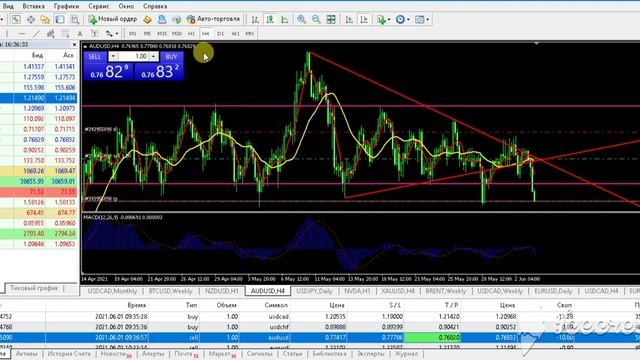Switch to M1 timeframe
Screen dimensions: 640x360
132,33
